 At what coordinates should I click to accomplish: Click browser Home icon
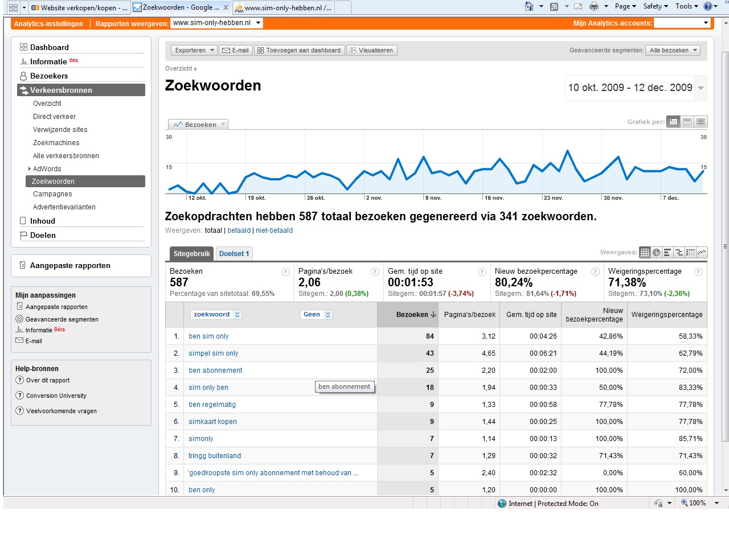(x=529, y=6)
